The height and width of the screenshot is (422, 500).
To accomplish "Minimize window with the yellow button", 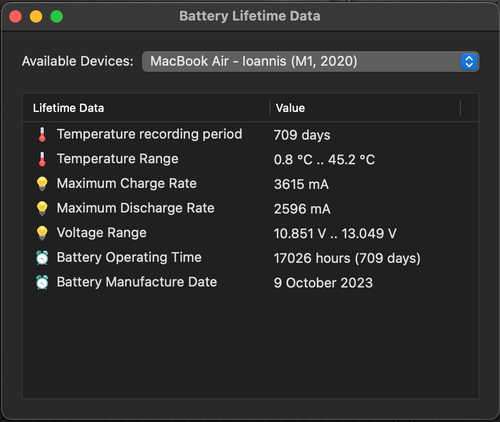I will 36,16.
